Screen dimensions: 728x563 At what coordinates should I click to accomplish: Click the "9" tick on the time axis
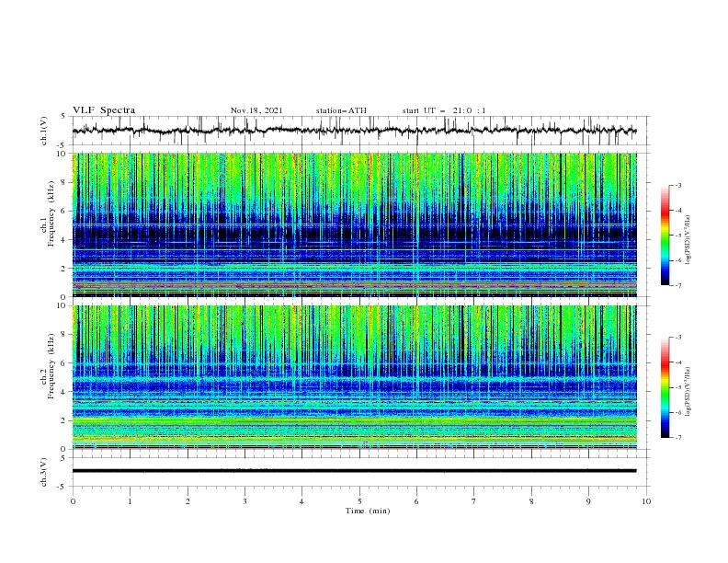(x=588, y=501)
